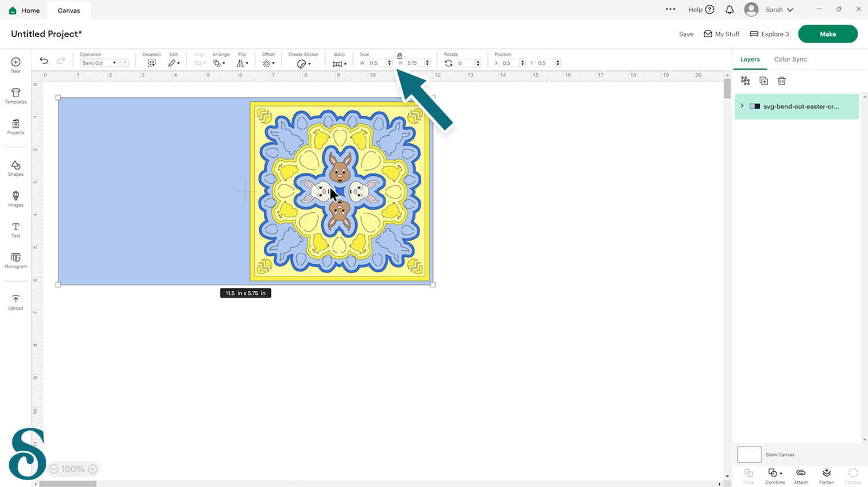Open notifications bell
Viewport: 868px width, 487px height.
point(730,10)
